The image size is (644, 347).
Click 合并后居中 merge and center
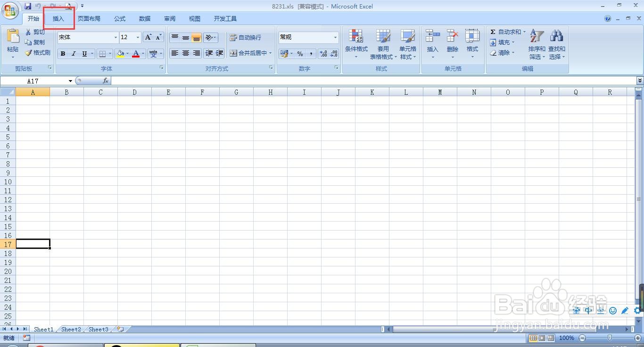(250, 53)
